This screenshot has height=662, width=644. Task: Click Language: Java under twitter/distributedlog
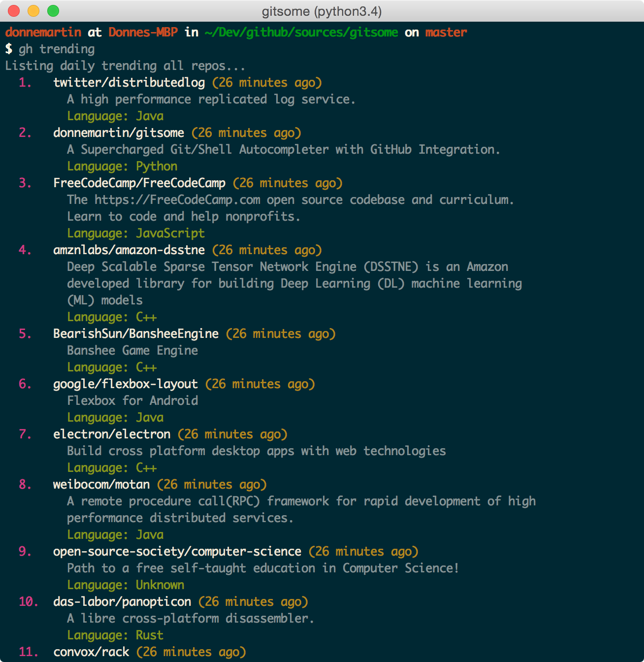[115, 116]
